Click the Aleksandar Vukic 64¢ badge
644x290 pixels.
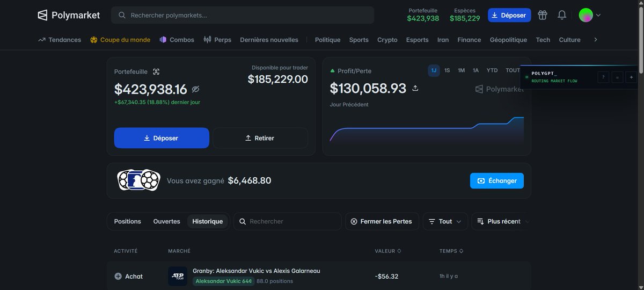224,281
